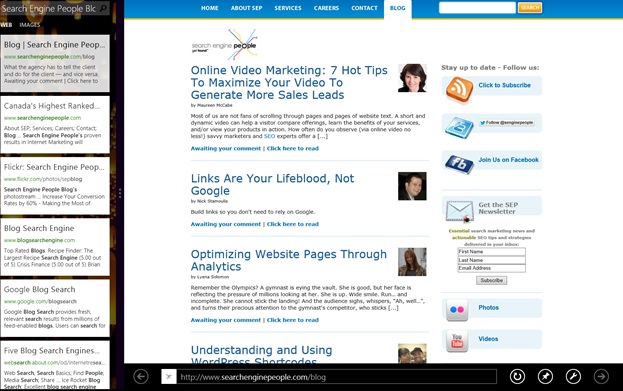Viewport: 623px width, 391px height.
Task: Click the YouTube Videos icon
Action: point(457,341)
